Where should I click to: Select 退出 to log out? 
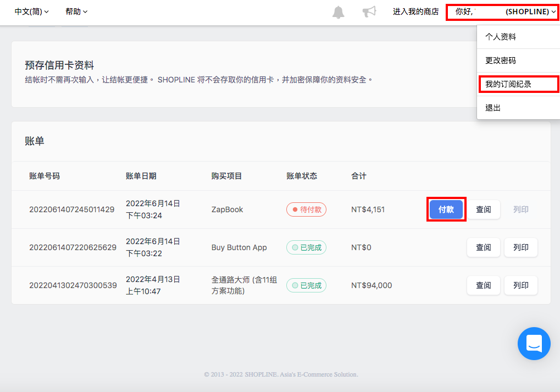pos(519,108)
